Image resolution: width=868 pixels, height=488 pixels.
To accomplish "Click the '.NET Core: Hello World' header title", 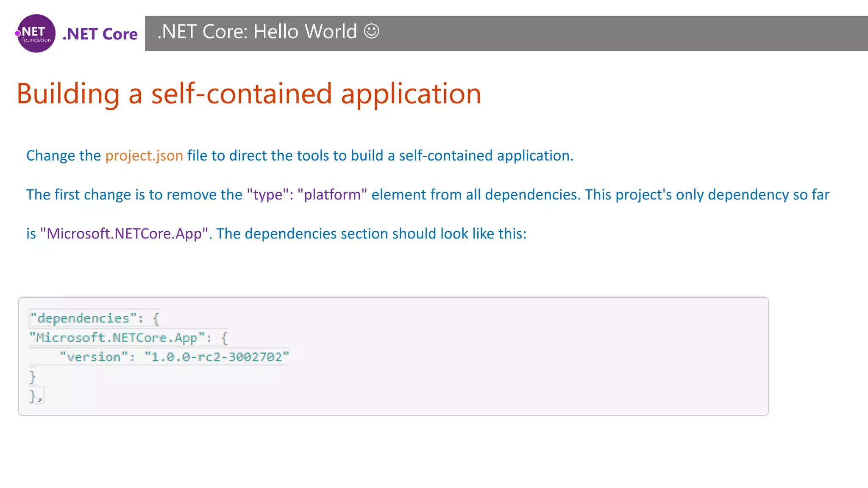I will coord(257,32).
